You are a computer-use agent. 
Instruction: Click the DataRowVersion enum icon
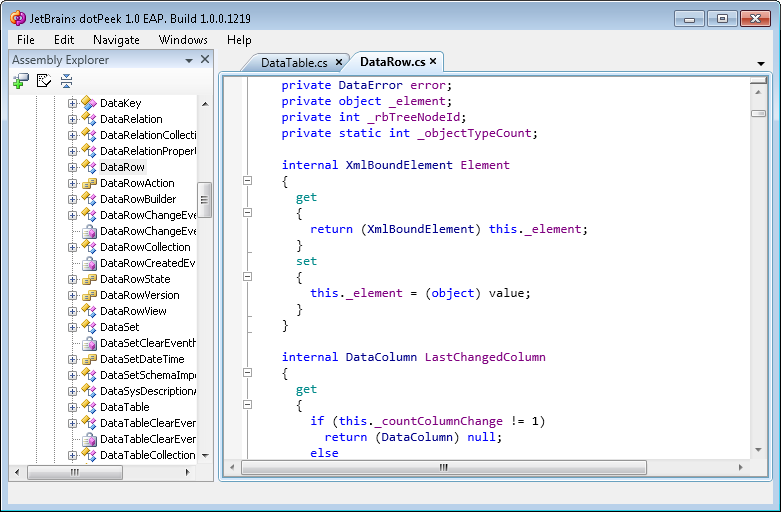(89, 295)
